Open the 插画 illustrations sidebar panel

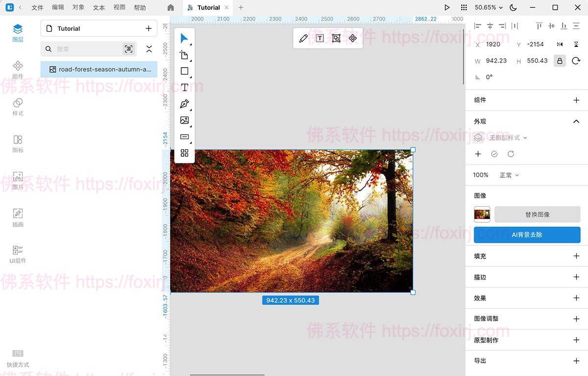click(x=18, y=217)
